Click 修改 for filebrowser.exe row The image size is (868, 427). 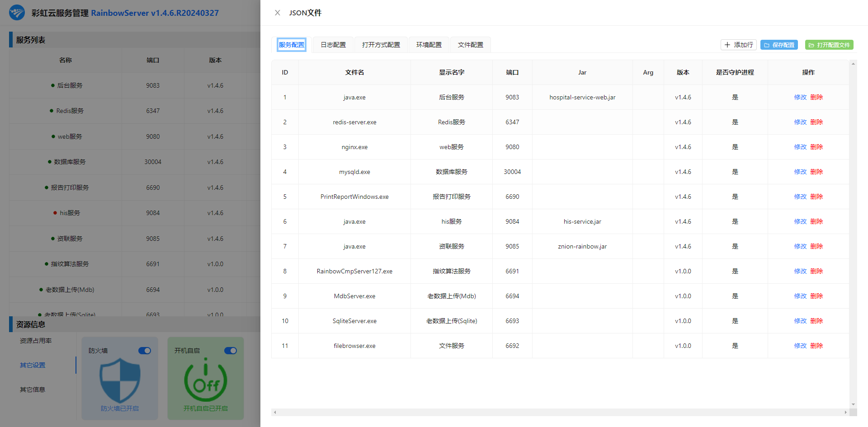800,346
